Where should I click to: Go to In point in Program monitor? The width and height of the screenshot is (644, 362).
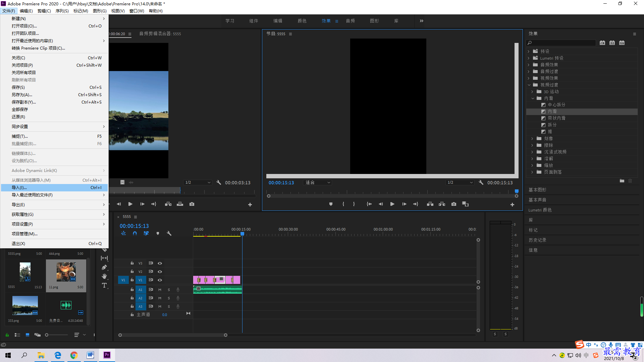(x=369, y=204)
